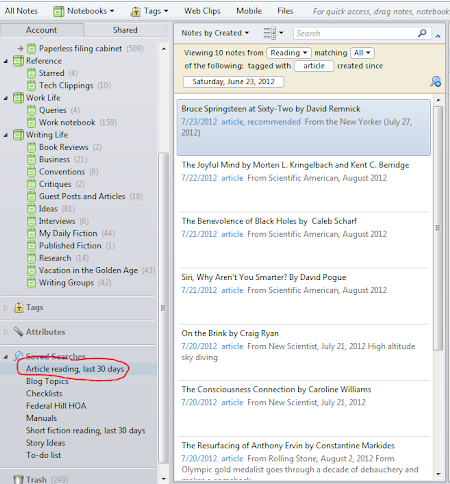This screenshot has height=484, width=450.
Task: Open the Siri, Why Aren't You Smarter? note
Action: click(304, 296)
